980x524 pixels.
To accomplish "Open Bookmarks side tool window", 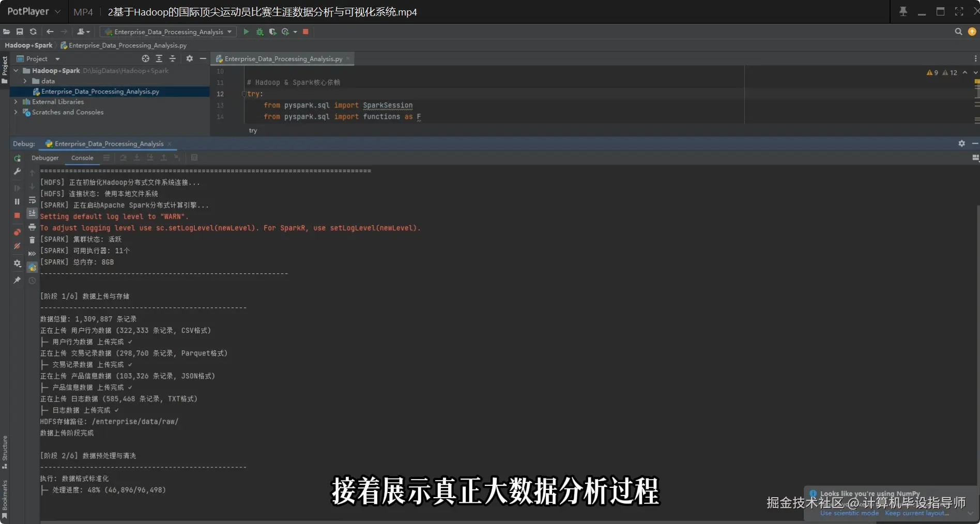I will (x=5, y=499).
